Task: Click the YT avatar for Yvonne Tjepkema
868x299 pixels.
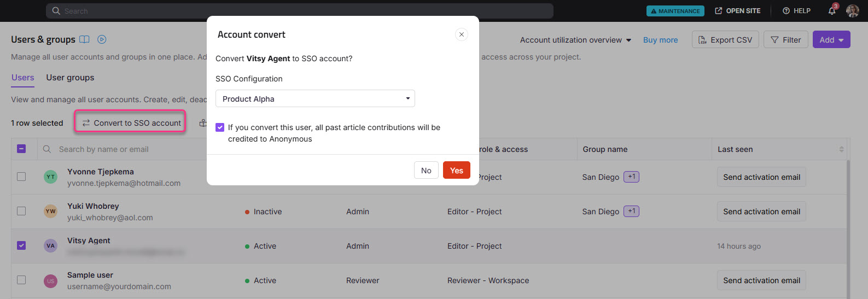Action: tap(50, 177)
